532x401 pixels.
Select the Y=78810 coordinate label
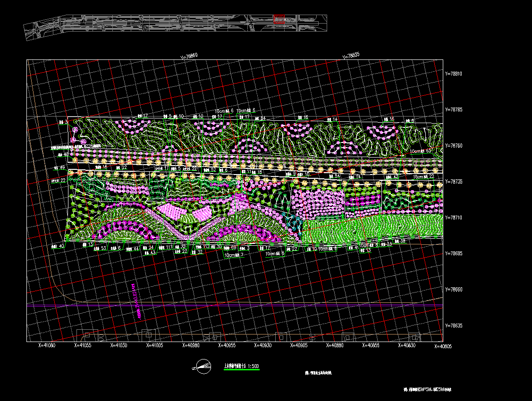[454, 74]
